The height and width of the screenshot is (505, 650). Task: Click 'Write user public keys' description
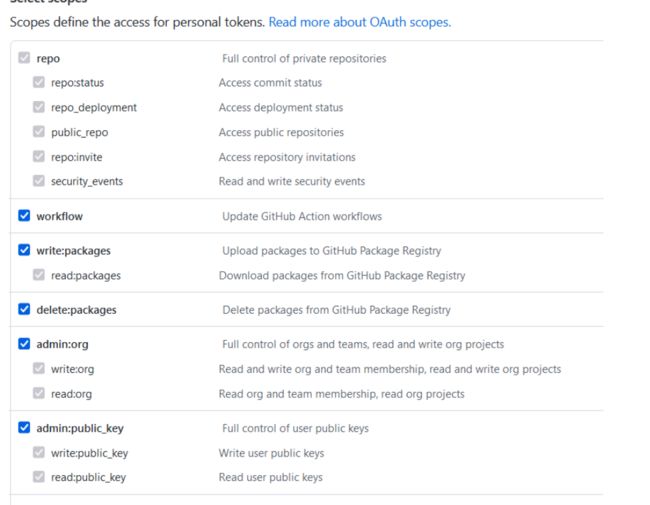pos(272,453)
